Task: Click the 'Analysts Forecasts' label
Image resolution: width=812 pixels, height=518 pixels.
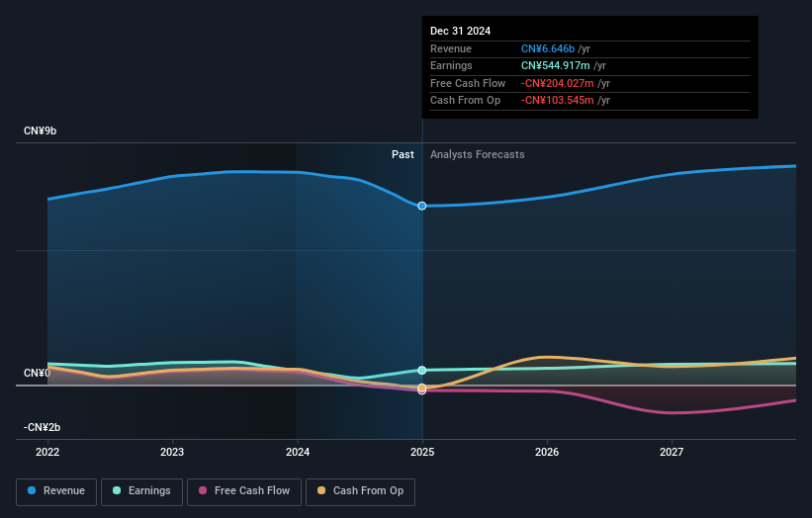Action: click(478, 155)
